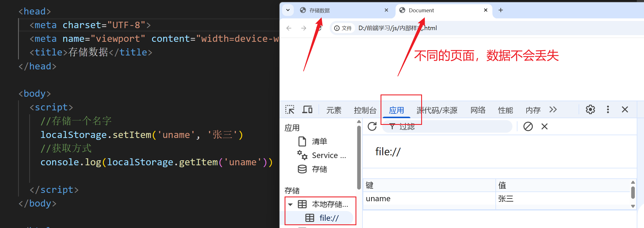Screen dimensions: 644x228
Task: Close the 存储数据 browser tab
Action: (386, 10)
